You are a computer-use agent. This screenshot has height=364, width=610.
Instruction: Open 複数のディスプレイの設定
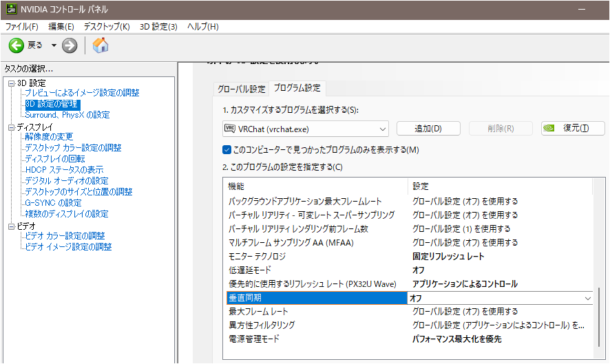pyautogui.click(x=67, y=214)
